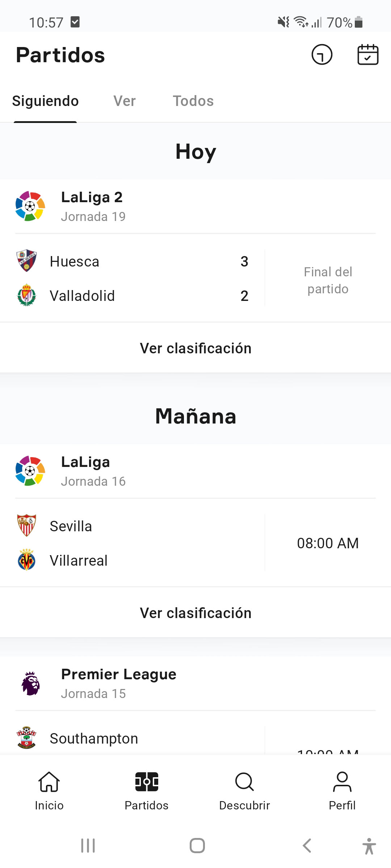Viewport: 391px width, 868px height.
Task: Tap the circular live matches icon
Action: [321, 55]
